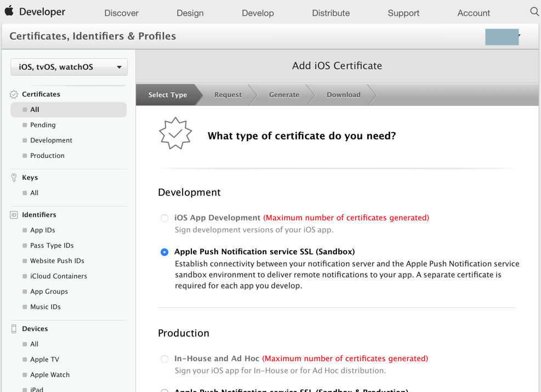Open the Distribute menu

331,13
